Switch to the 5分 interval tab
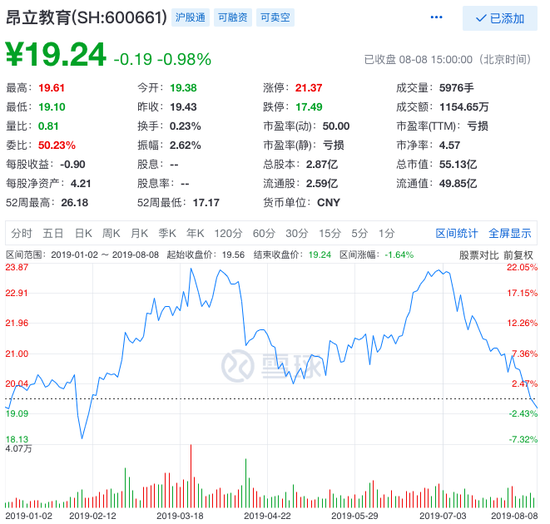 360,233
